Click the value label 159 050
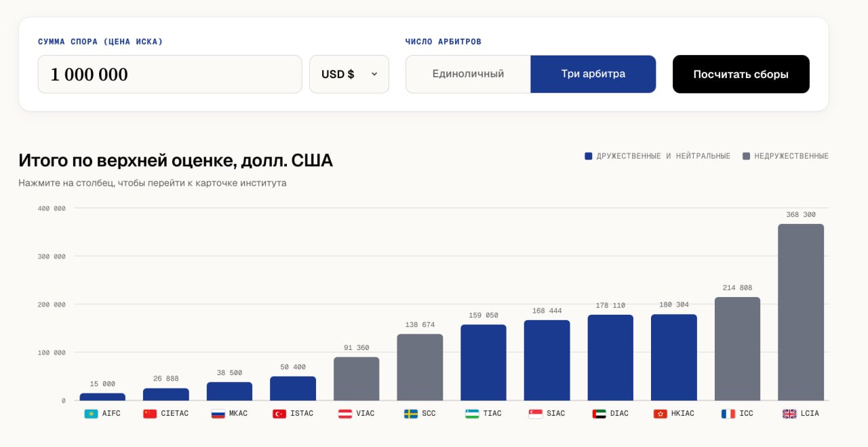The image size is (868, 447). 484,315
